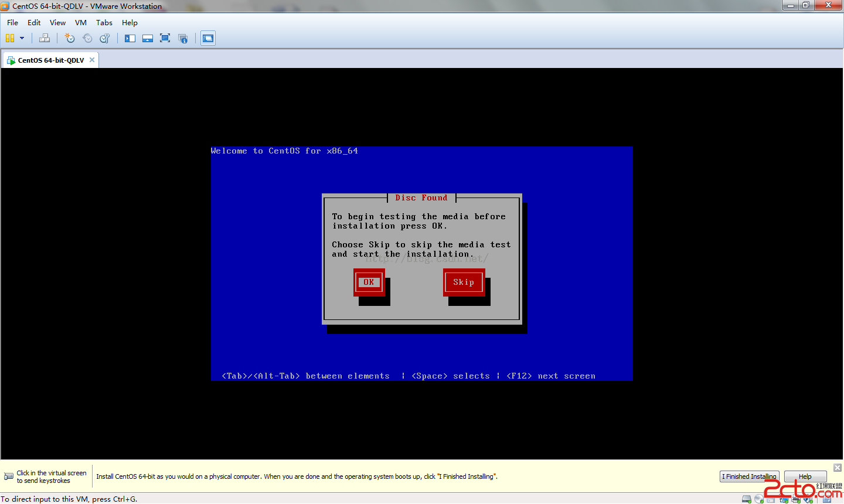
Task: Open the Help menu
Action: point(130,23)
